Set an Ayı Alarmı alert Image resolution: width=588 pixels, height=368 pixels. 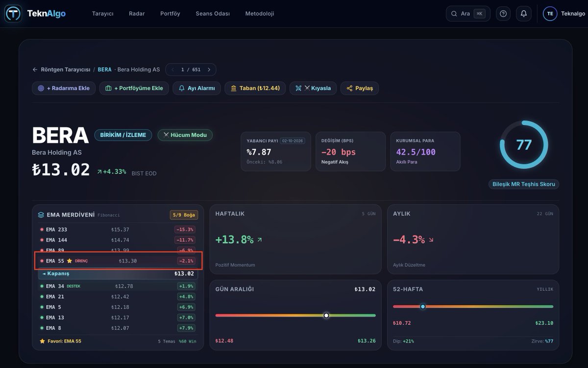click(x=196, y=88)
